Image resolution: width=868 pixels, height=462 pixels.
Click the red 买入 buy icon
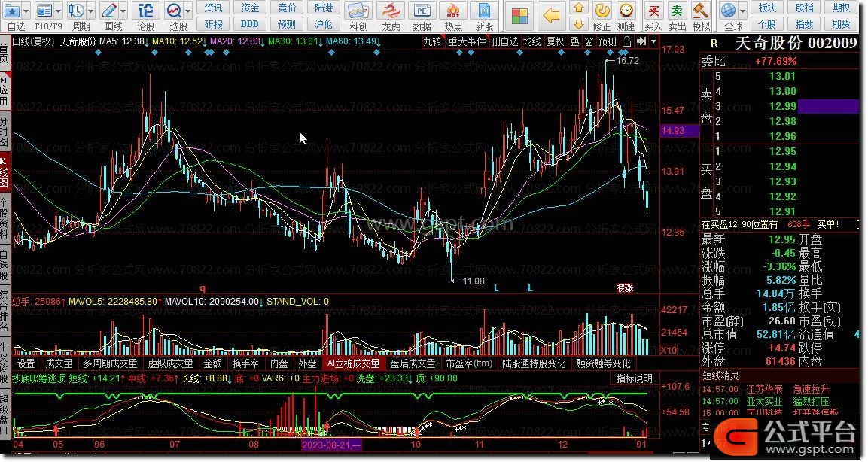point(653,11)
